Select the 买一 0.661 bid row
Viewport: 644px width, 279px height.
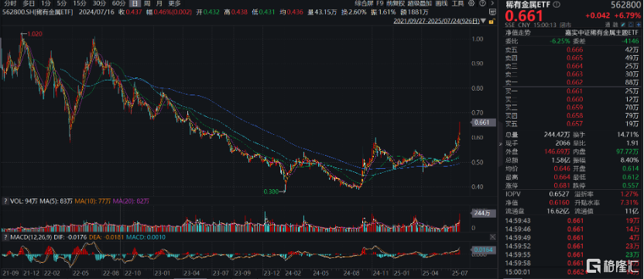tap(572, 91)
